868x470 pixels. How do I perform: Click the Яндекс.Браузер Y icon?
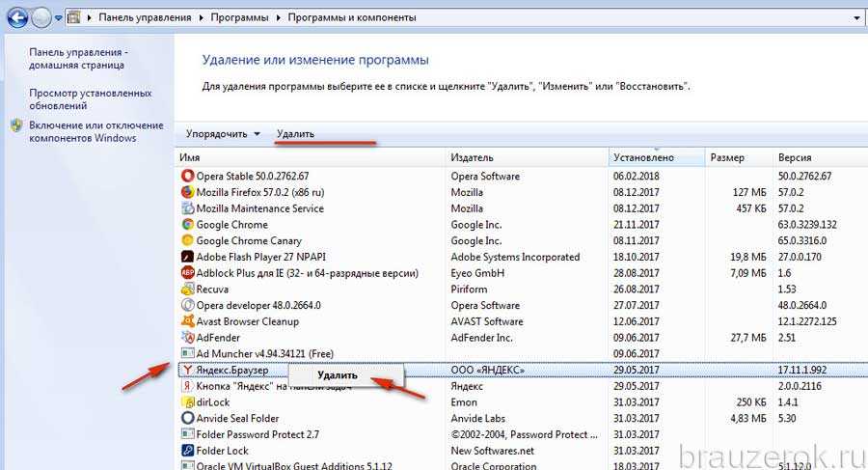[x=188, y=370]
